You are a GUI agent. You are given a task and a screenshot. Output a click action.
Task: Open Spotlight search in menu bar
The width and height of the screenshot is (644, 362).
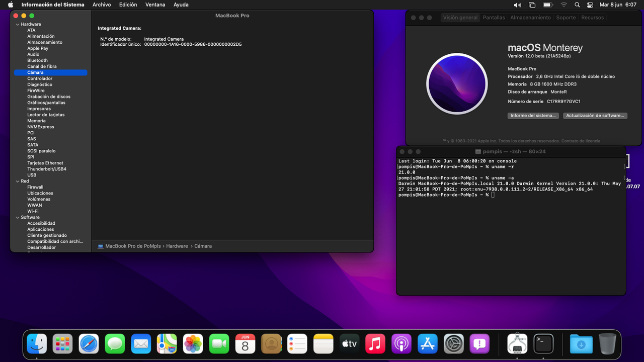coord(577,5)
